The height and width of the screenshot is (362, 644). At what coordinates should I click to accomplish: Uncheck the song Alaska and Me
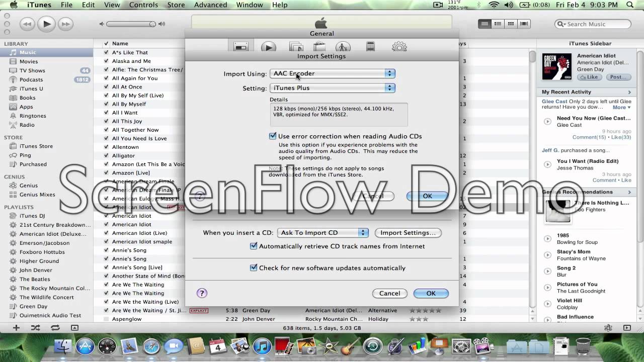point(106,61)
